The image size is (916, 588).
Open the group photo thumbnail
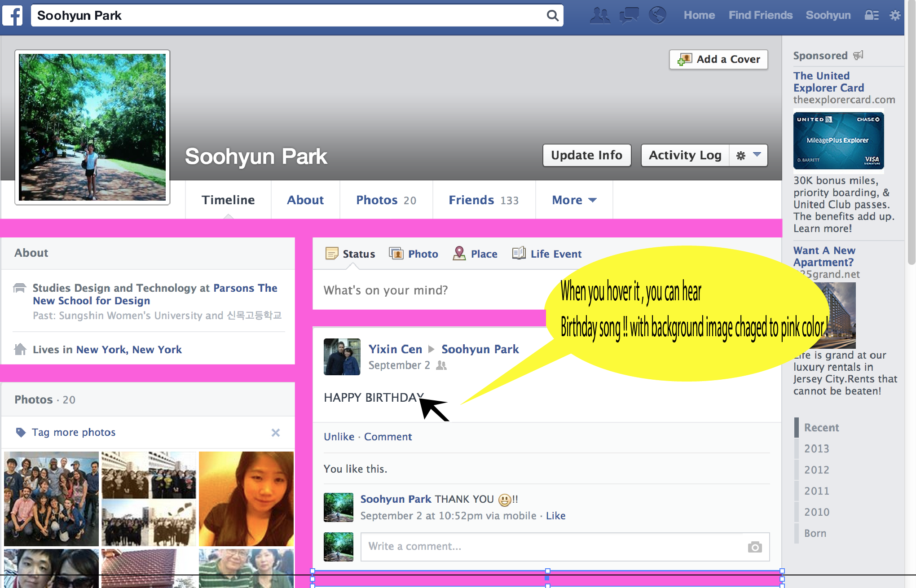pyautogui.click(x=51, y=499)
